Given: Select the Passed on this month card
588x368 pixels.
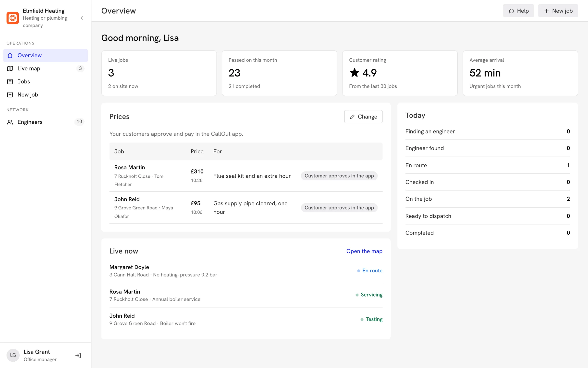Looking at the screenshot, I should (x=279, y=73).
